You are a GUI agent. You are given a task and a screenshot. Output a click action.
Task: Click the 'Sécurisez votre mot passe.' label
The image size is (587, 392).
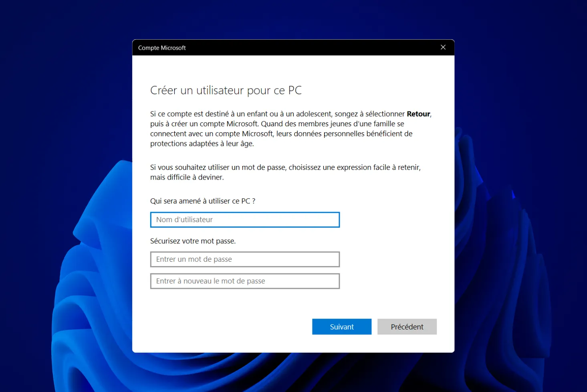[x=193, y=241]
